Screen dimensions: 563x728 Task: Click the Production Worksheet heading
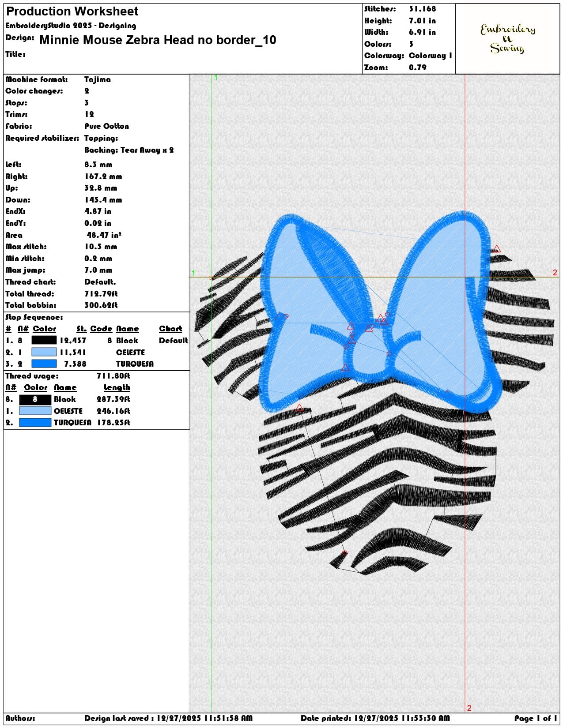[x=72, y=11]
